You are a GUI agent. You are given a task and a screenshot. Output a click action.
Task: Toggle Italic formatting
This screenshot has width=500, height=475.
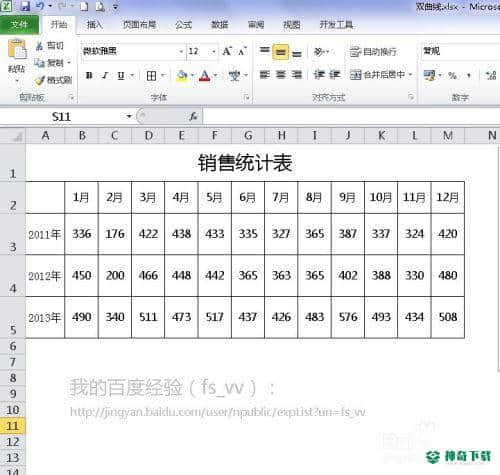coord(105,76)
